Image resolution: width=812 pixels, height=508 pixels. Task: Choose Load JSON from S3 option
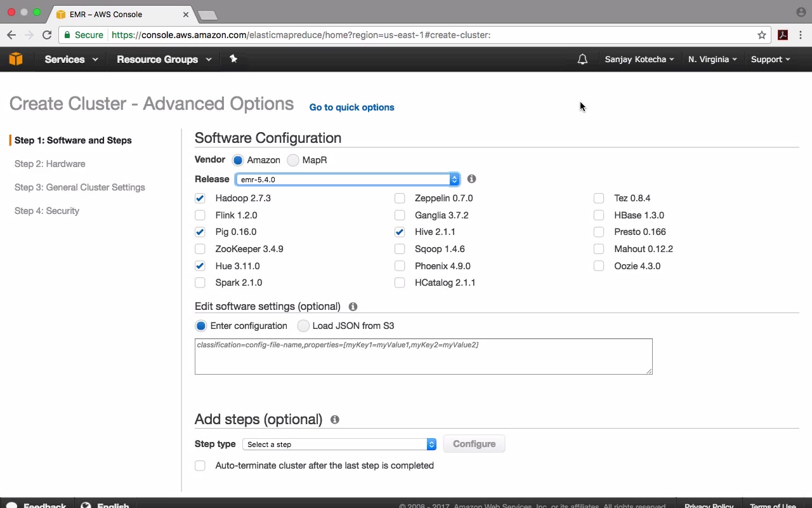pos(304,326)
